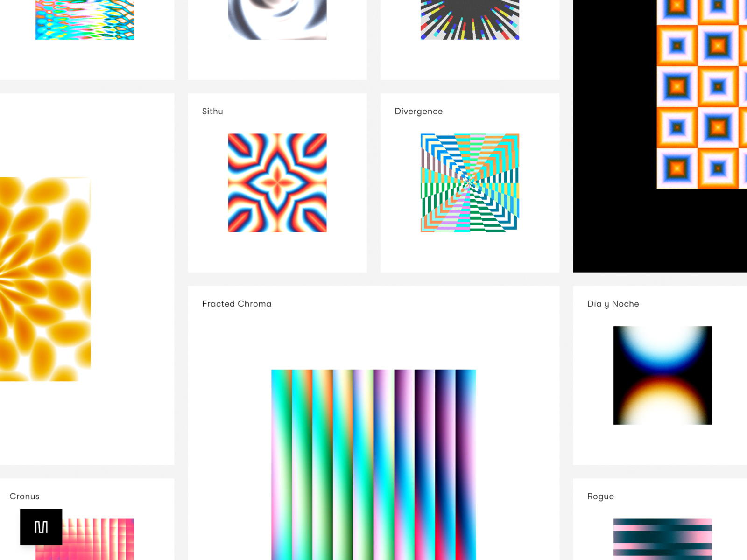Click the Rogue title text
747x560 pixels.
click(x=600, y=497)
